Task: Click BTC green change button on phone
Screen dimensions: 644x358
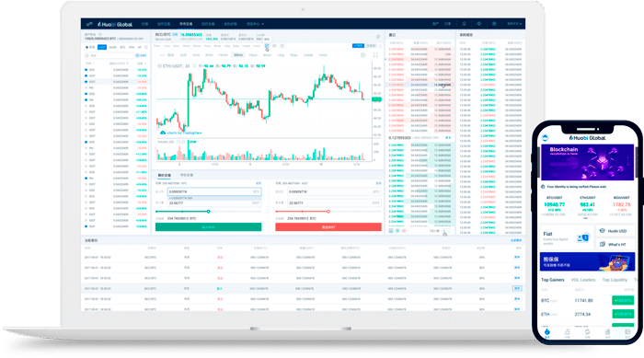Action: point(623,300)
